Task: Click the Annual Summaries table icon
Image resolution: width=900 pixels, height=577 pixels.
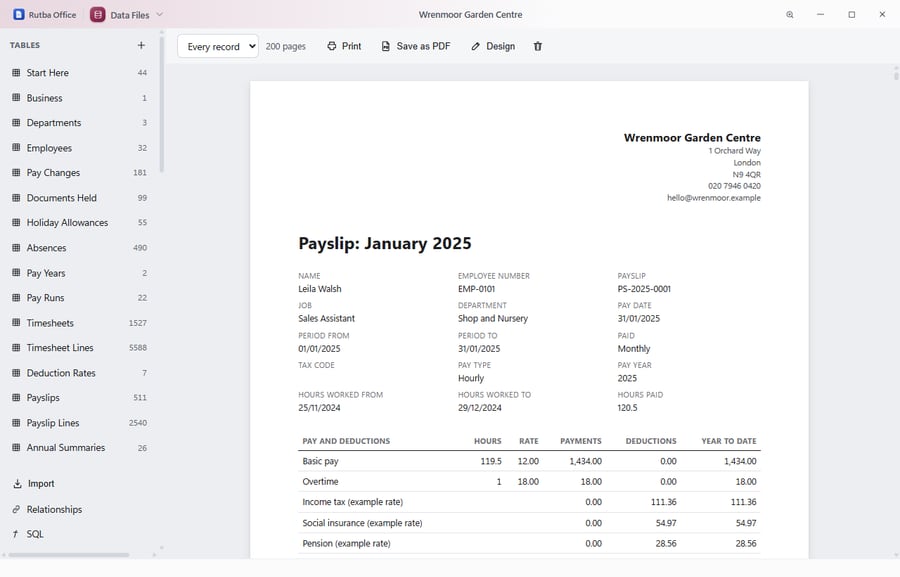Action: (x=16, y=447)
